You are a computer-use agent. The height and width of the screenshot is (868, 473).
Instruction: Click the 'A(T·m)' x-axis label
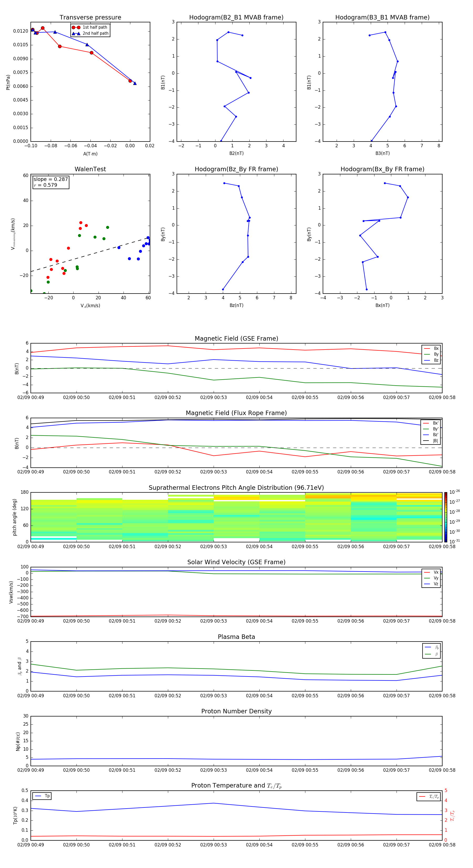pos(90,154)
